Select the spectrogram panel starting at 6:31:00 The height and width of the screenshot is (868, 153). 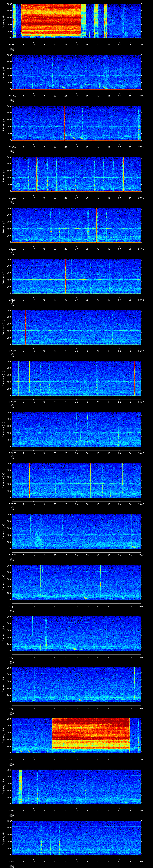click(x=77, y=786)
